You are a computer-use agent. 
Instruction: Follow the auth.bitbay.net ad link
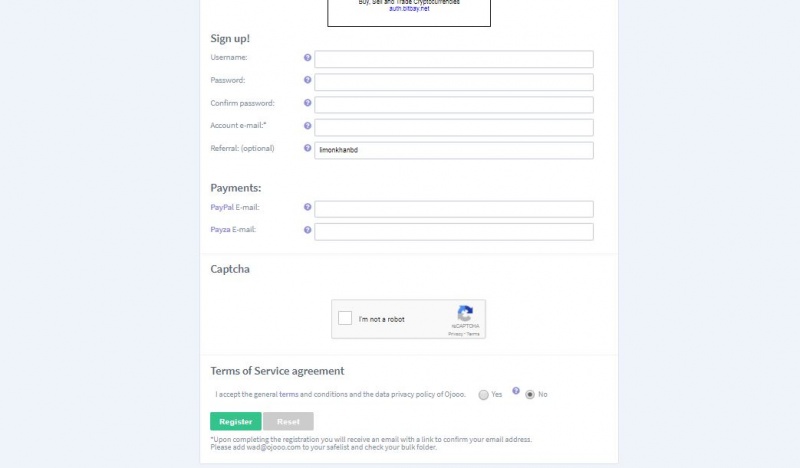[x=409, y=8]
